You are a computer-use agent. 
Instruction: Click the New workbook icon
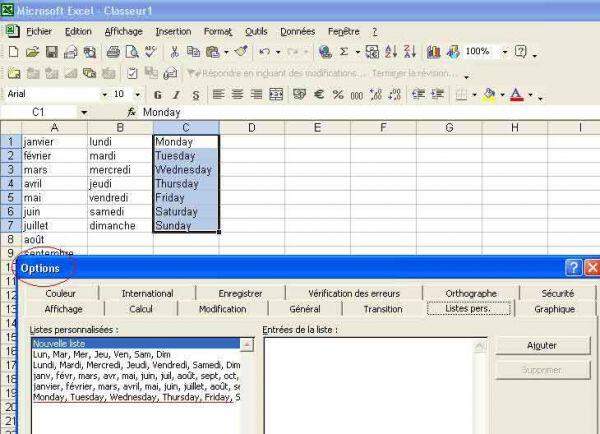(13, 52)
